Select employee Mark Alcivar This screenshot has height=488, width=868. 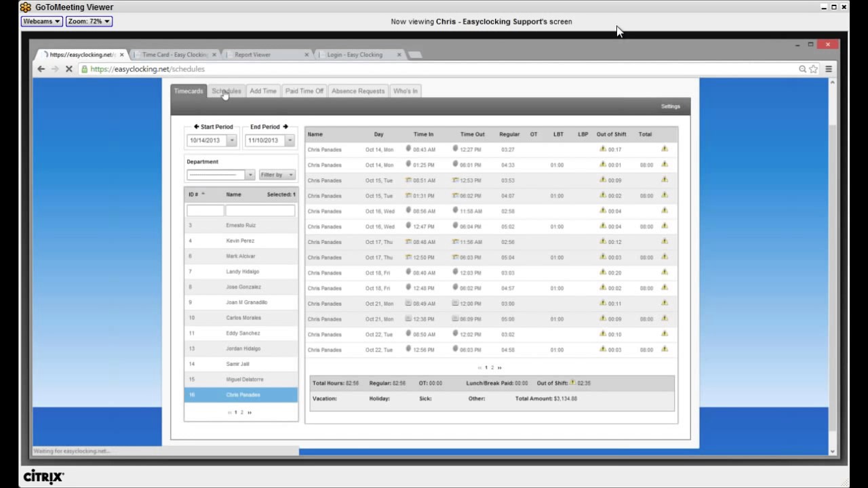(241, 256)
